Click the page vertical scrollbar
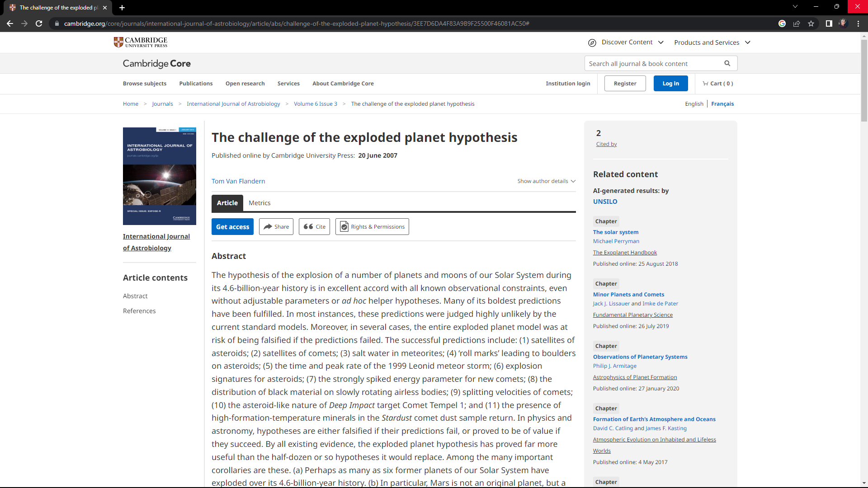The width and height of the screenshot is (868, 488). [864, 81]
